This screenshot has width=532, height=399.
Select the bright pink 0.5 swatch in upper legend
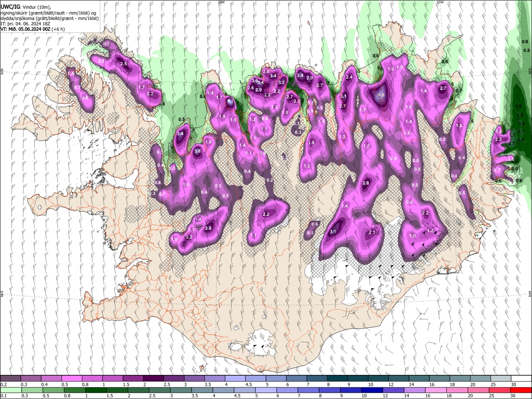pos(72,378)
